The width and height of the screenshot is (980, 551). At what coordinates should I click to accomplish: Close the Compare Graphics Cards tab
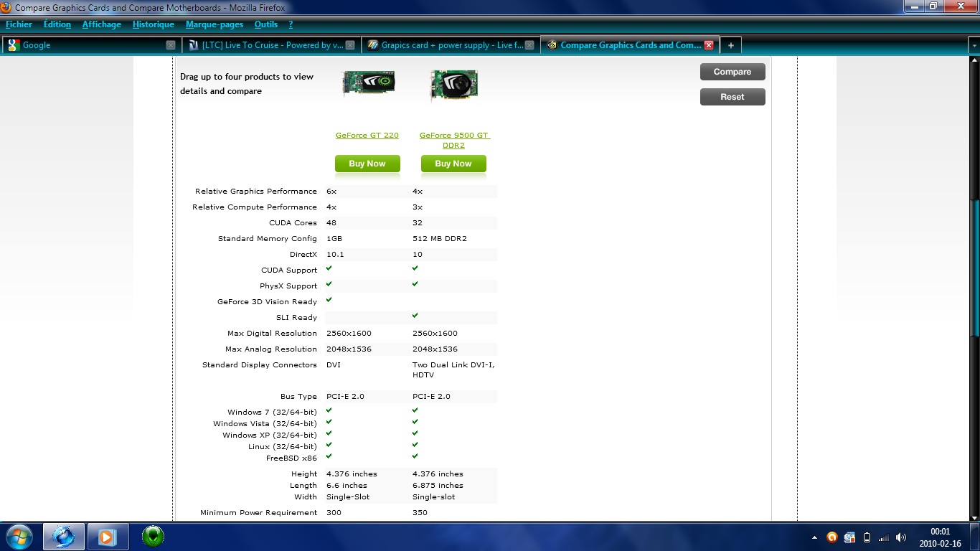(709, 45)
